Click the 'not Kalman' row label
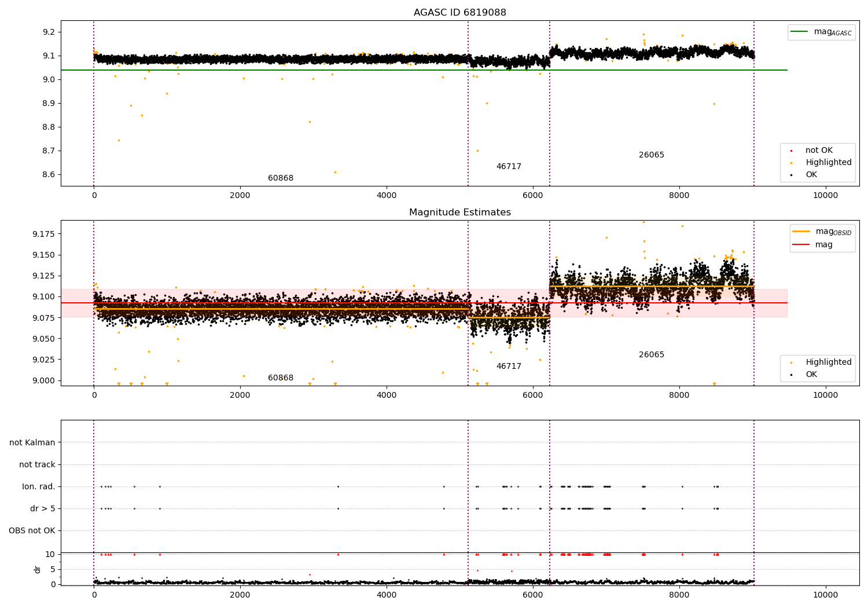Screen dimensions: 868x608 [x=32, y=442]
